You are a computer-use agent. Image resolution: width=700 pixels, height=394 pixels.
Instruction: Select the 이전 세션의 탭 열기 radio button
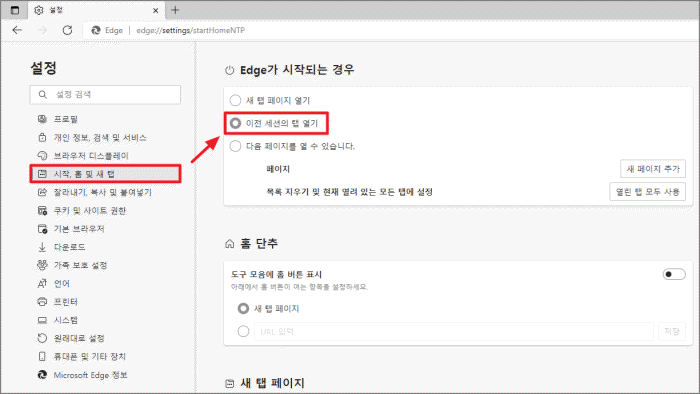coord(235,123)
